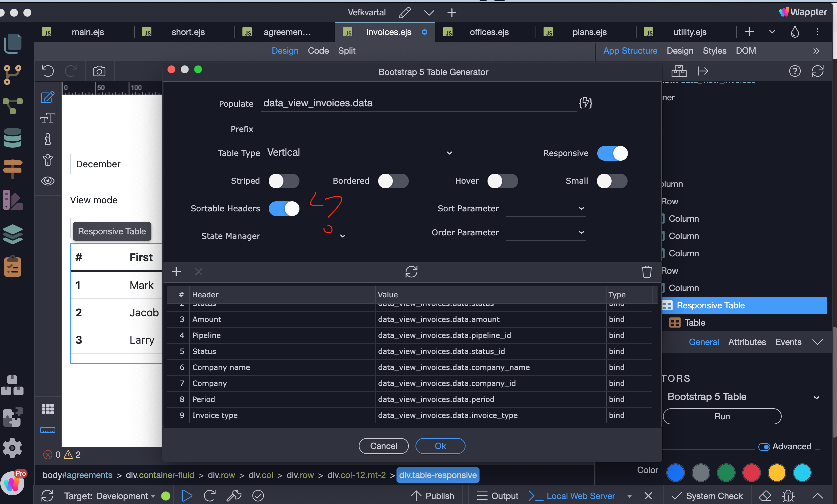This screenshot has width=837, height=504.
Task: Open the Table Type Vertical dropdown
Action: click(360, 152)
